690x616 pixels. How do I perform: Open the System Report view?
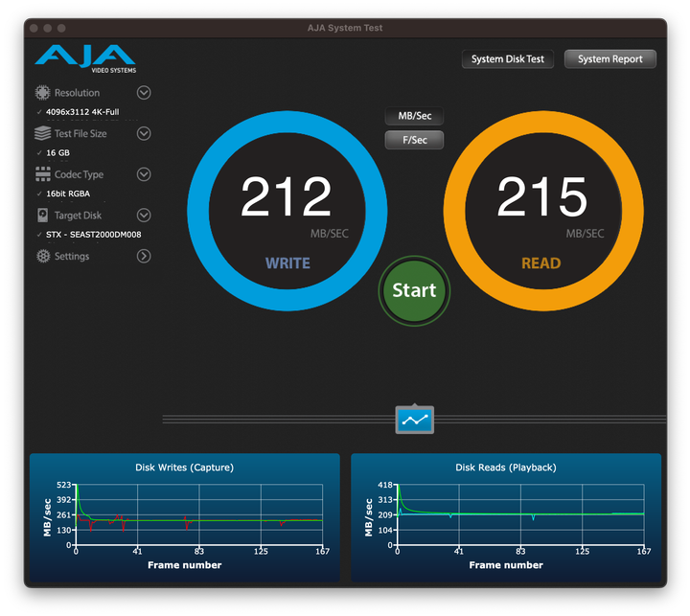click(609, 59)
